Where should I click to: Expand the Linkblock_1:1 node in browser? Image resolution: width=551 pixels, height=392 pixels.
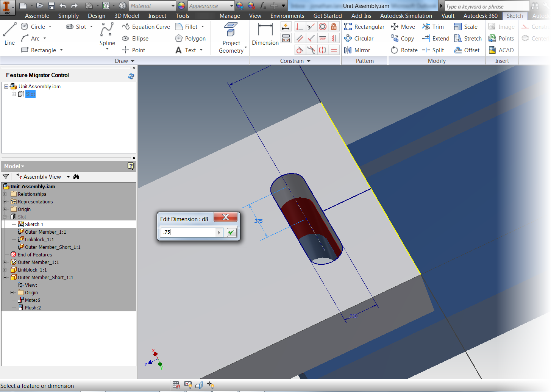click(5, 270)
